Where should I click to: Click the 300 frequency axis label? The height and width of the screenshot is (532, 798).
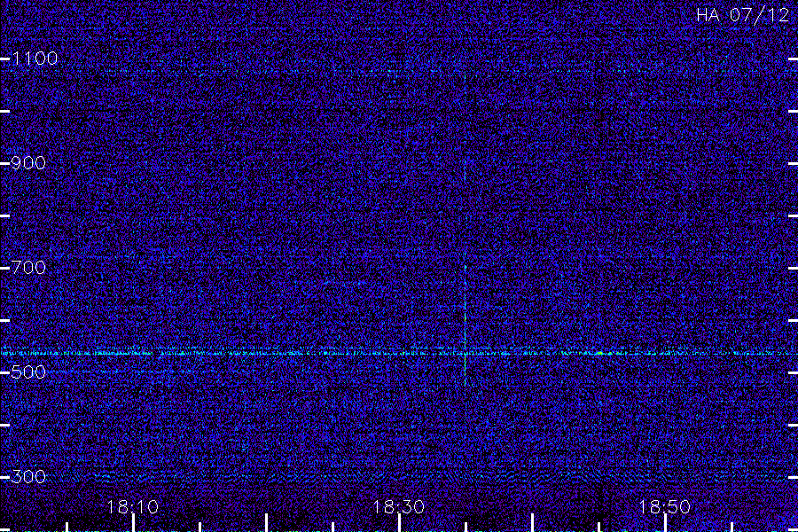[28, 476]
